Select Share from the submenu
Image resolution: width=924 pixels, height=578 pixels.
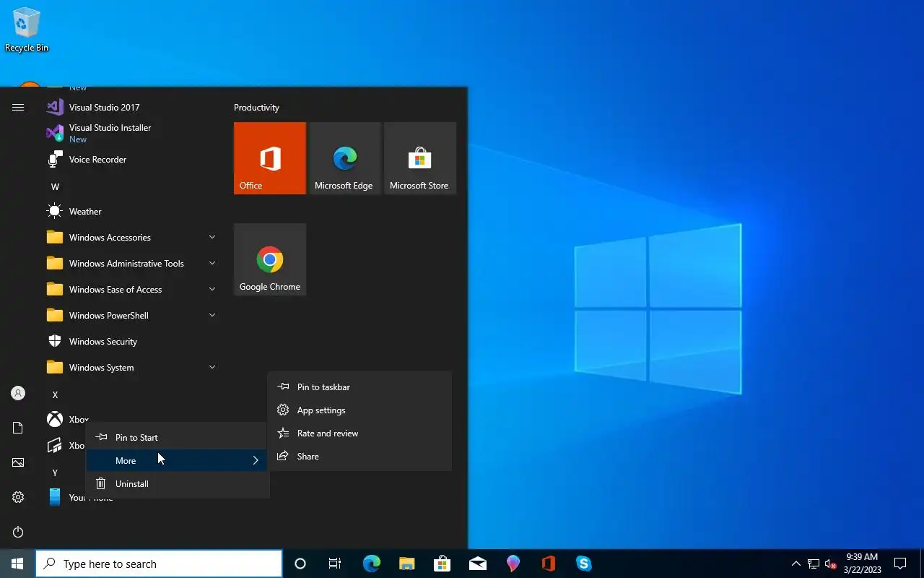[x=359, y=456]
